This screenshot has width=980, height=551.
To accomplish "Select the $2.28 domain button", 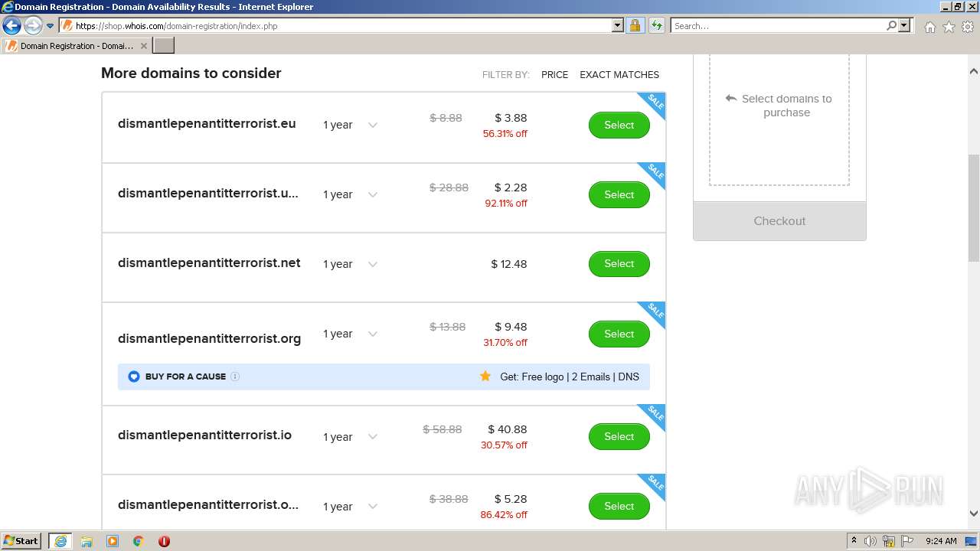I will coord(619,194).
